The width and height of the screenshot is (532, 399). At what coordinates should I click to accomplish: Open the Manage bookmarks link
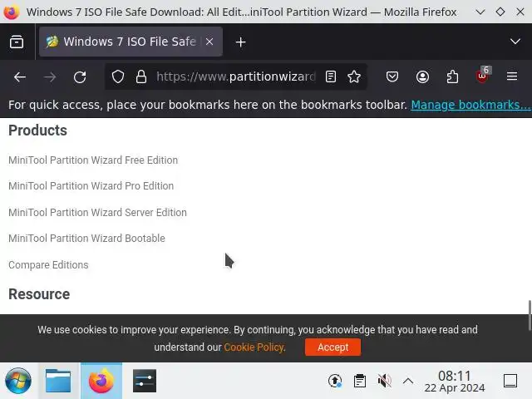(x=470, y=105)
